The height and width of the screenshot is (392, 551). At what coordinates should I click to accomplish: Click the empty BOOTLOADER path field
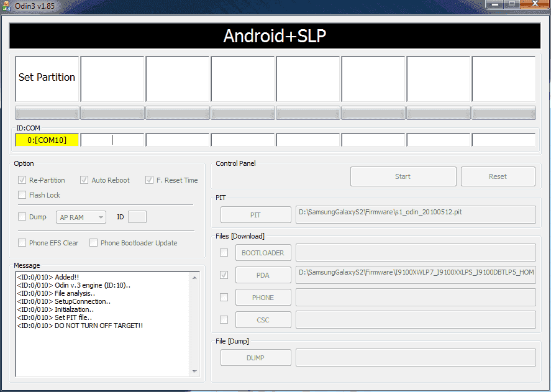tap(416, 252)
